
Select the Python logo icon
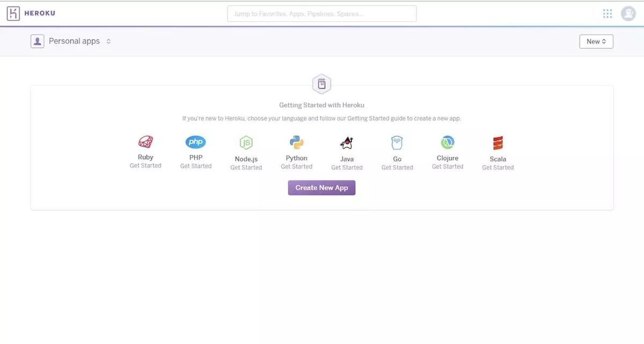click(x=297, y=142)
